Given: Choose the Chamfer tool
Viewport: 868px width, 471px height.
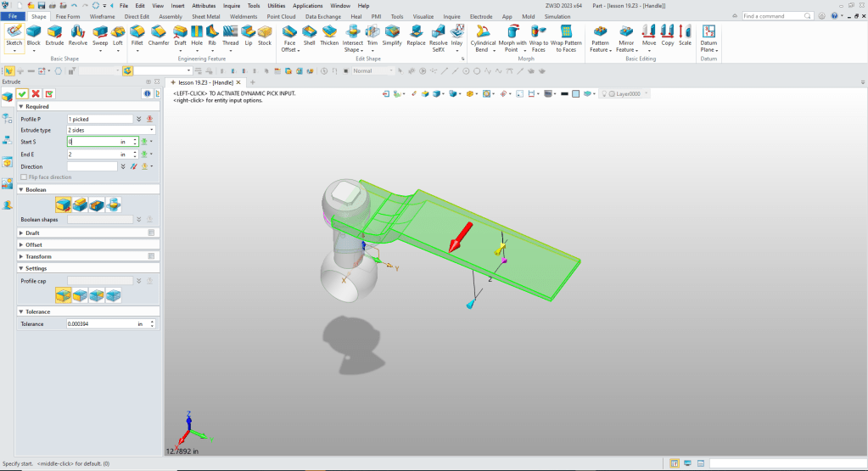Looking at the screenshot, I should tap(159, 35).
